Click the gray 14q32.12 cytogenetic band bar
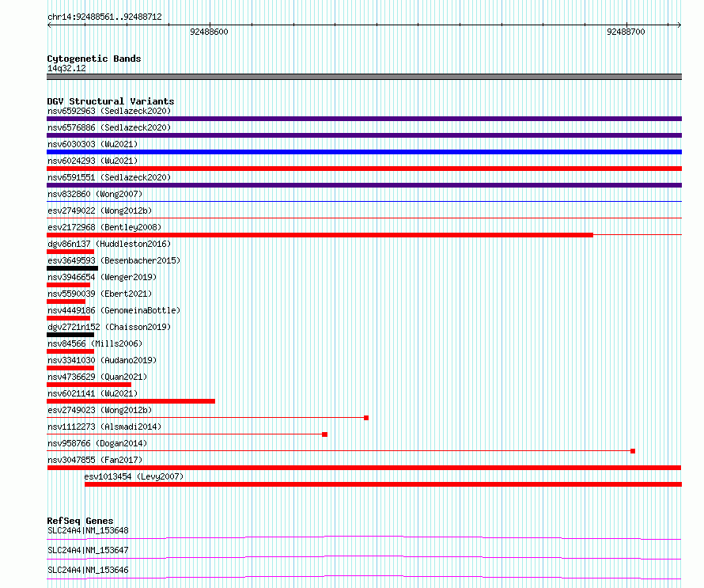 (364, 77)
